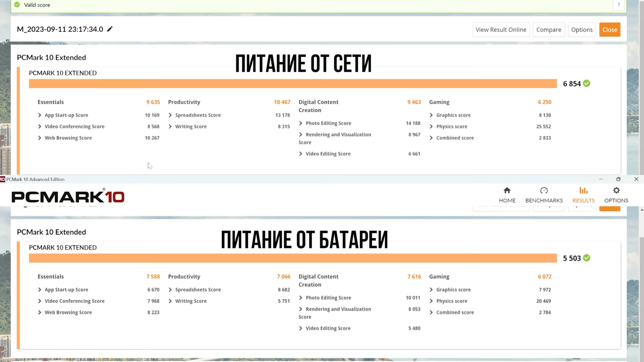Screen dimensions: 644x362
Task: Expand Web Browsing Score showing 8 223
Action: coord(39,312)
